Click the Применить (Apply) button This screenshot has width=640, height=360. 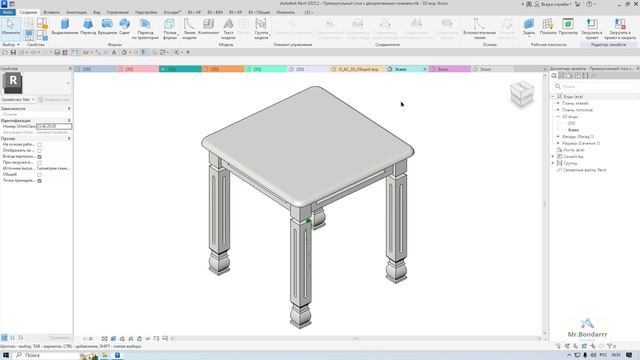pos(60,338)
